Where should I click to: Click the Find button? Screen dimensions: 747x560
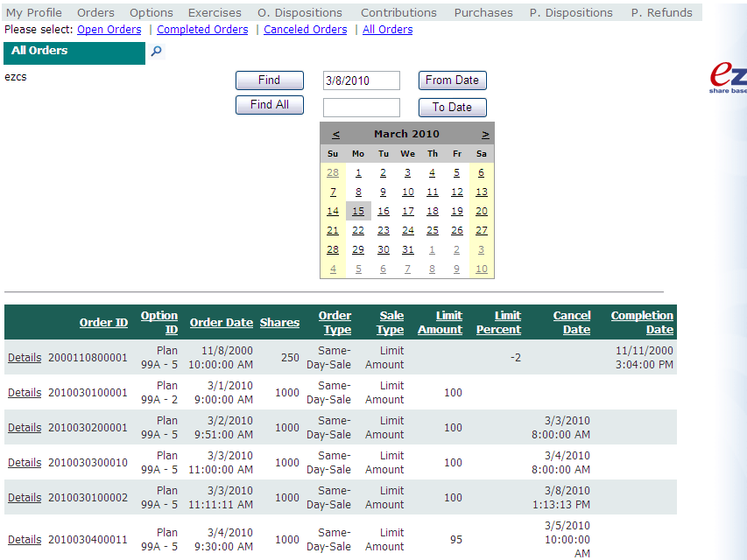pyautogui.click(x=269, y=80)
